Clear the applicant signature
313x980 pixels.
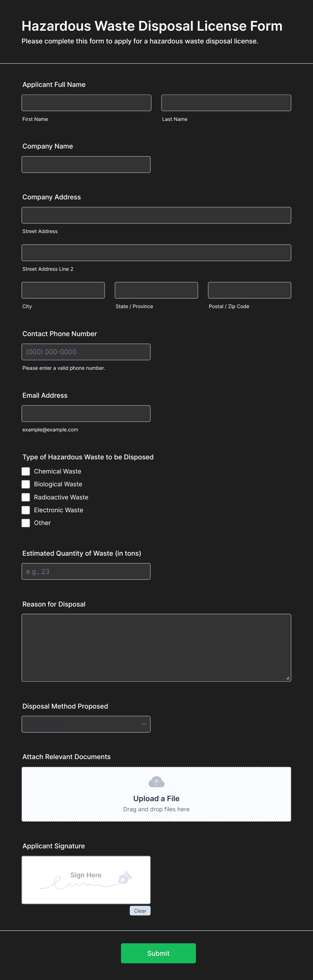140,911
